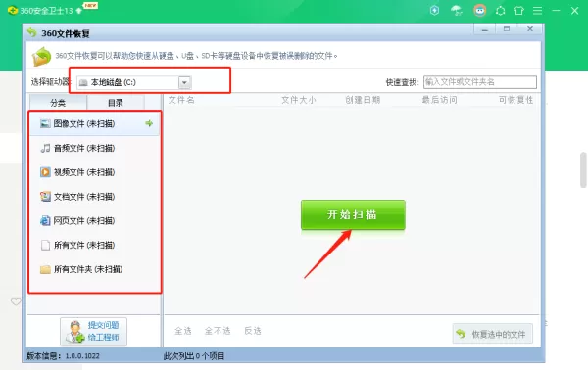Click the engineer avatar icon

click(x=75, y=332)
